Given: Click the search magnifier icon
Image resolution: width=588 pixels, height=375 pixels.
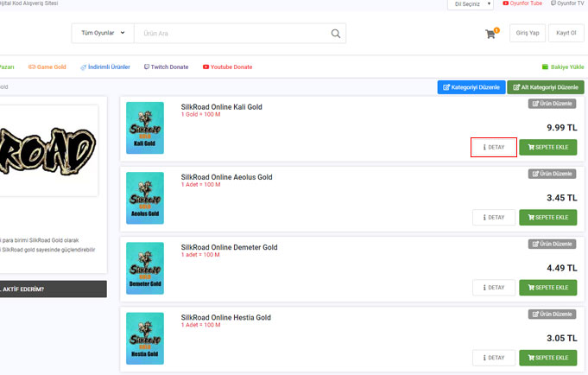Looking at the screenshot, I should tap(336, 34).
